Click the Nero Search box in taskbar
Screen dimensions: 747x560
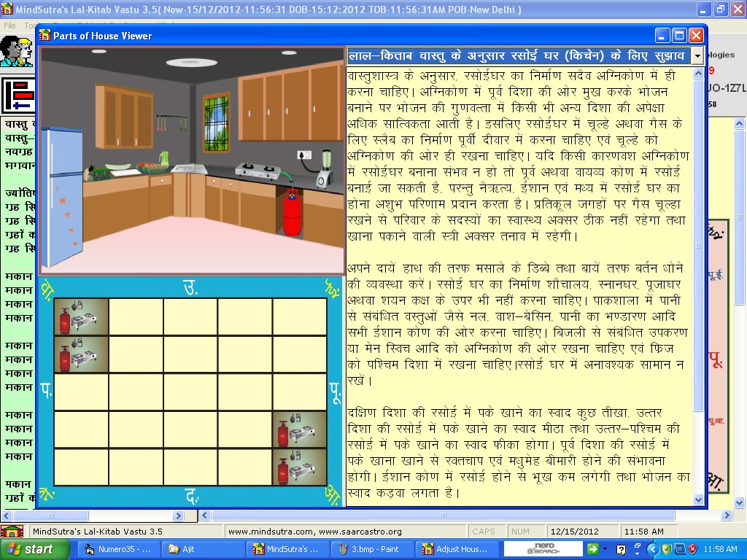pyautogui.click(x=543, y=549)
